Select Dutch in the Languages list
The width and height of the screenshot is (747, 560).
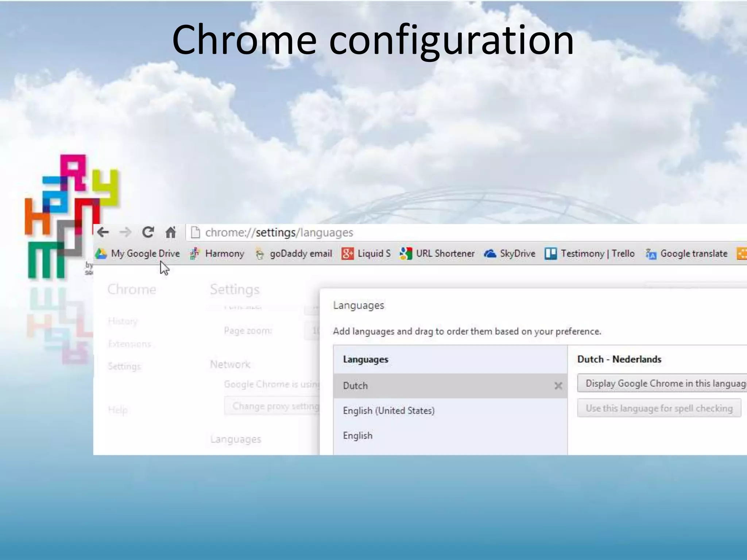tap(450, 386)
